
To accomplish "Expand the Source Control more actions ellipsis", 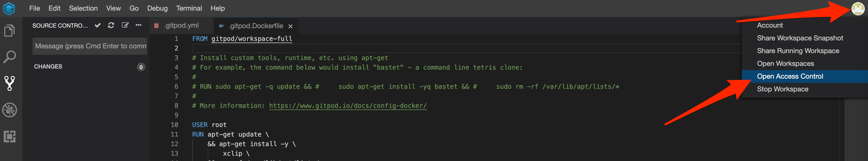I will click(138, 25).
